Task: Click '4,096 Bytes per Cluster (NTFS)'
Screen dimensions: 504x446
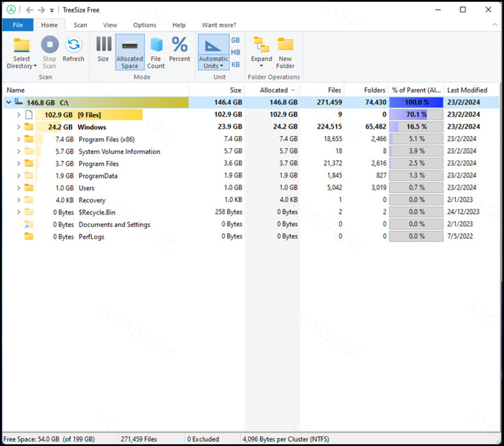Action: (x=286, y=439)
